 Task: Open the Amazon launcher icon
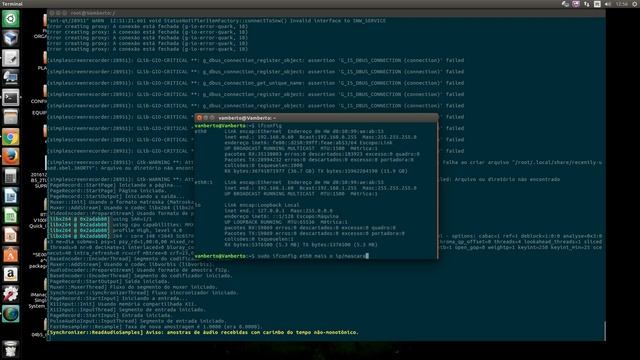click(x=11, y=274)
